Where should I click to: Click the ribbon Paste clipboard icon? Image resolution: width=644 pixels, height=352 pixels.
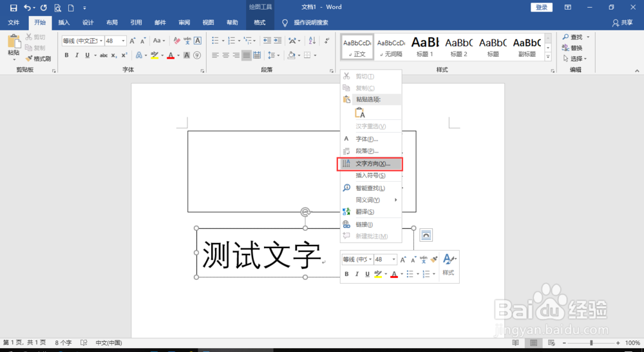[14, 42]
